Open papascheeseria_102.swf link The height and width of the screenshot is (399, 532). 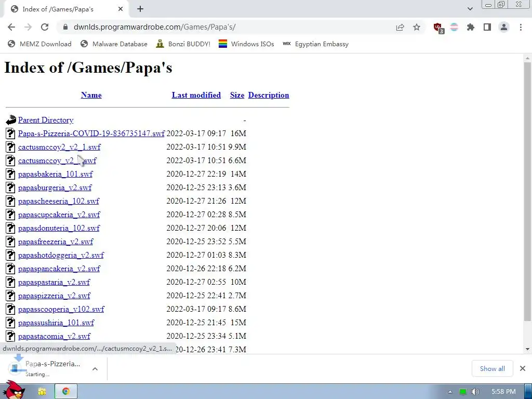59,201
